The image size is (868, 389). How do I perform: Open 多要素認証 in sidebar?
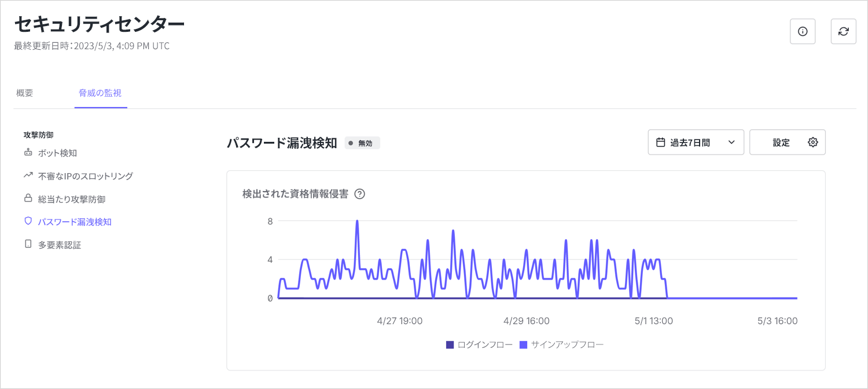[x=60, y=244]
